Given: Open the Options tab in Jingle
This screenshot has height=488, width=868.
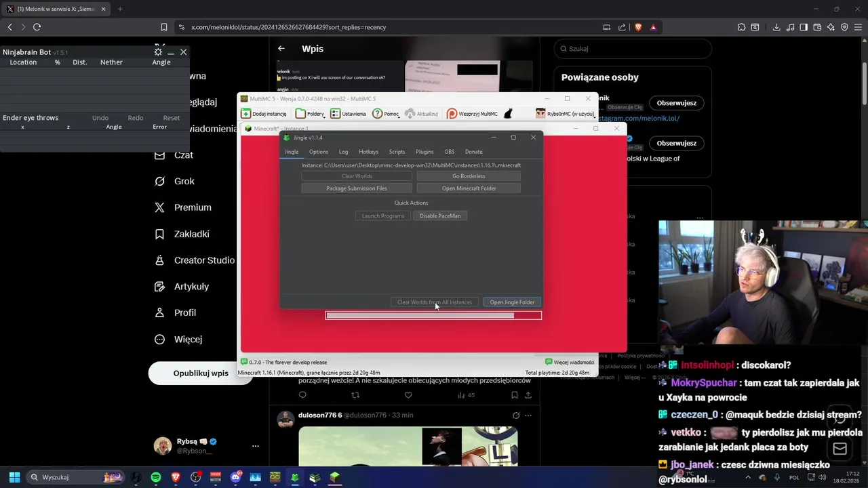Looking at the screenshot, I should (x=318, y=152).
